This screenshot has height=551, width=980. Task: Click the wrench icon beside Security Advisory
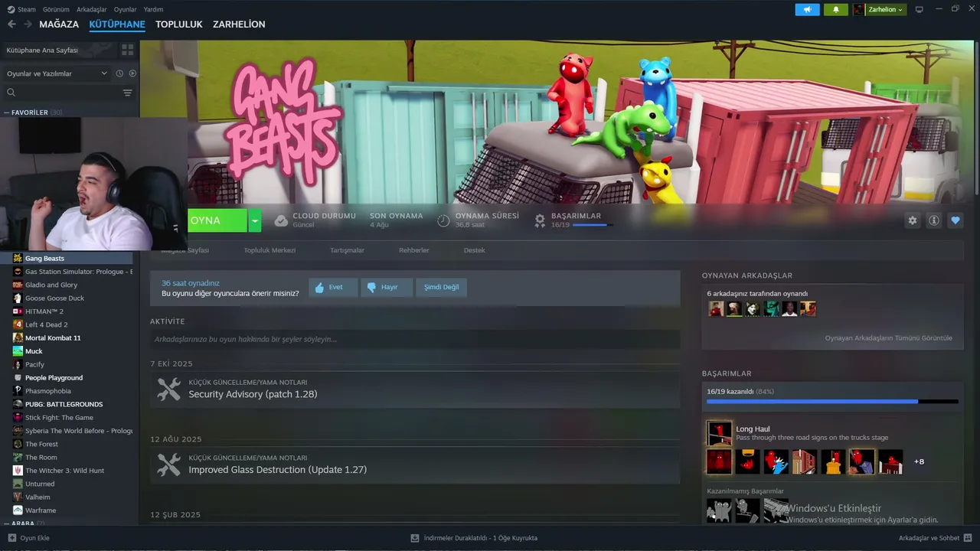coord(168,389)
